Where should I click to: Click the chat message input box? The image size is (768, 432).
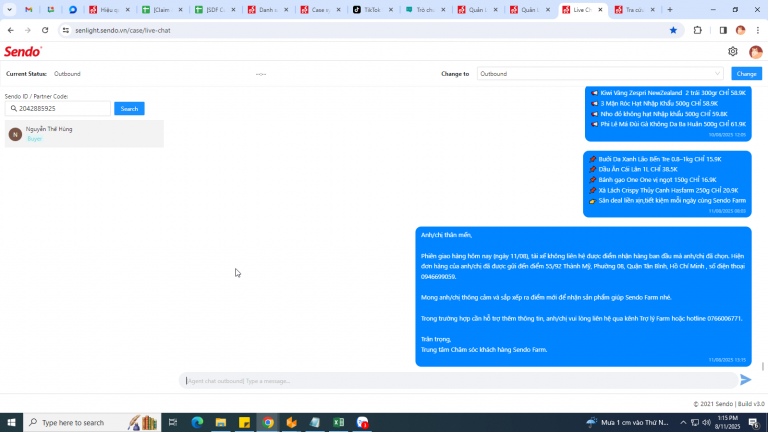tap(459, 381)
